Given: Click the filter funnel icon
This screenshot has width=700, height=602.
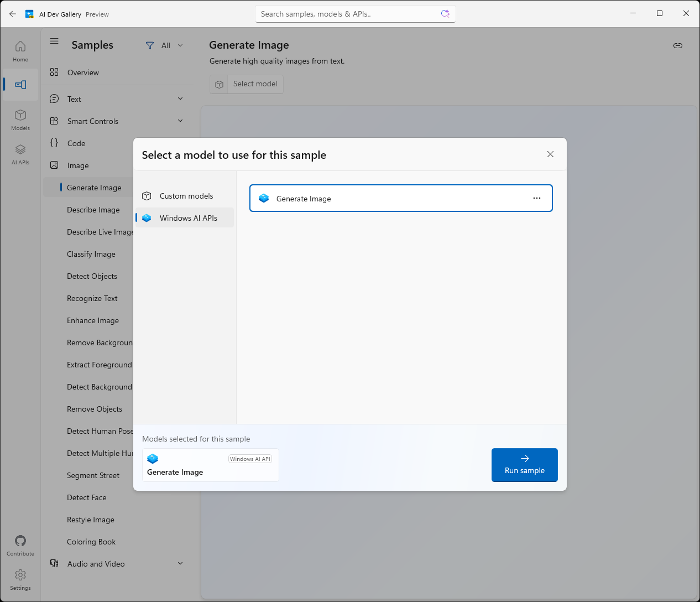Looking at the screenshot, I should (150, 45).
